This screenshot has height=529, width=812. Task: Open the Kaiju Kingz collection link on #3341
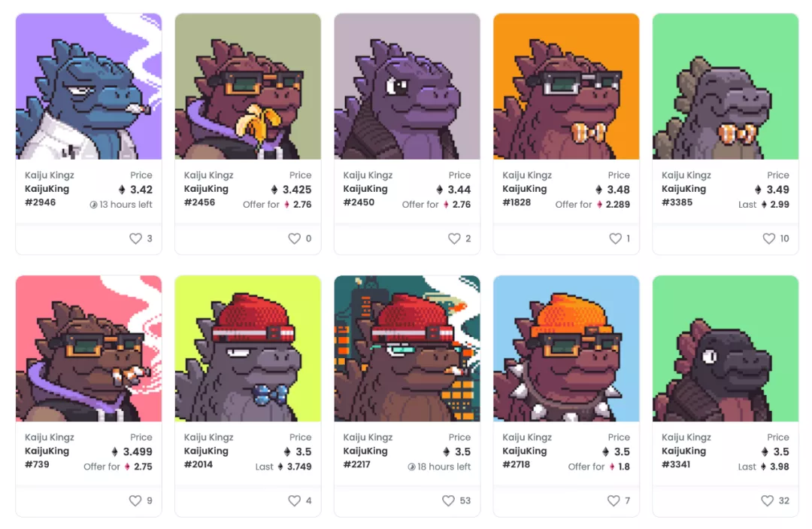coord(686,437)
